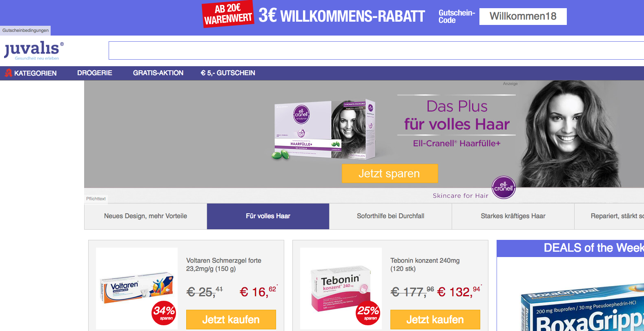Click Jetzt kaufen for Tebonin konzent

tap(435, 320)
